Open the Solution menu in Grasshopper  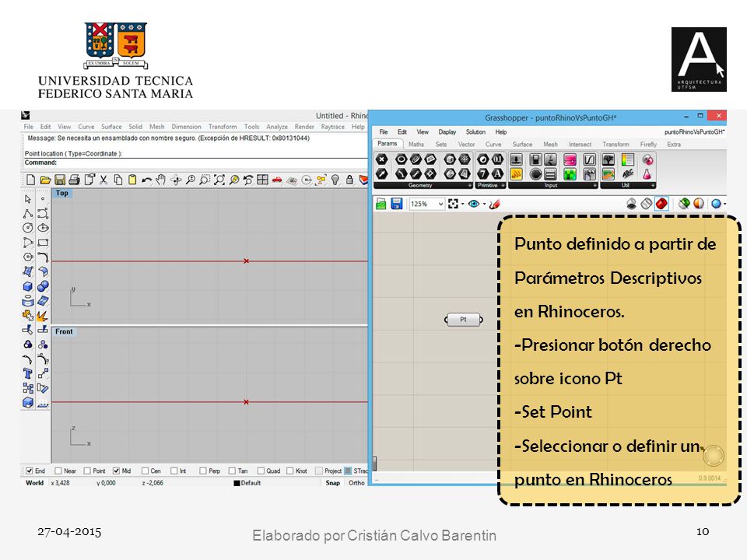point(475,132)
